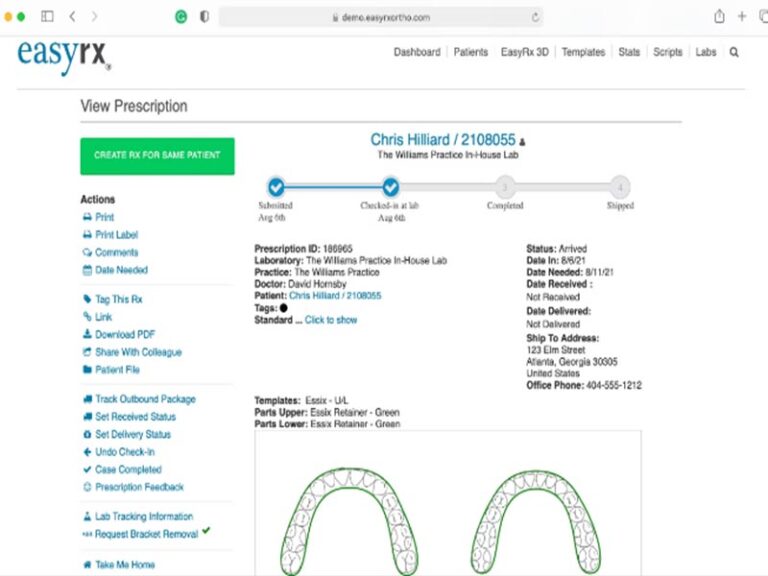Click the Undo Check-In arrow icon
The height and width of the screenshot is (576, 768).
point(87,452)
